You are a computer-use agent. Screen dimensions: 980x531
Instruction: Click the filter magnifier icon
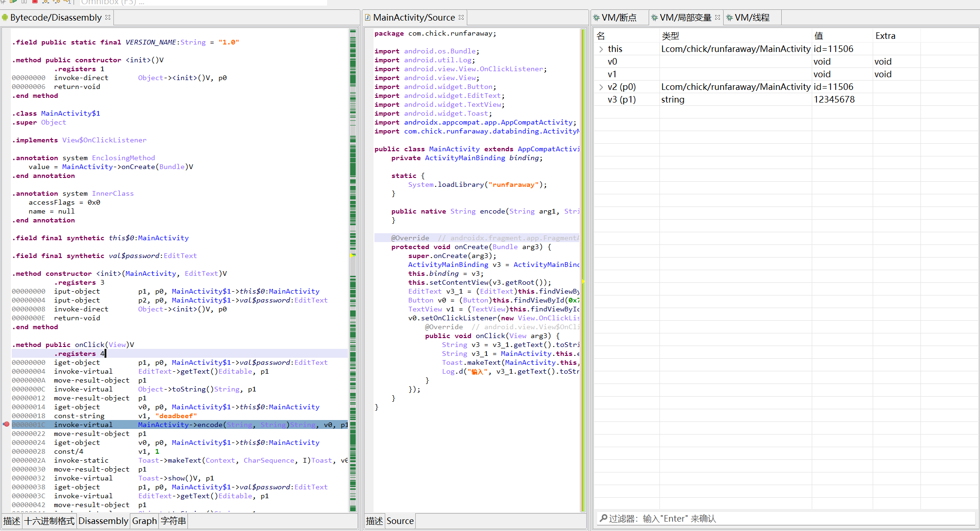click(x=604, y=518)
